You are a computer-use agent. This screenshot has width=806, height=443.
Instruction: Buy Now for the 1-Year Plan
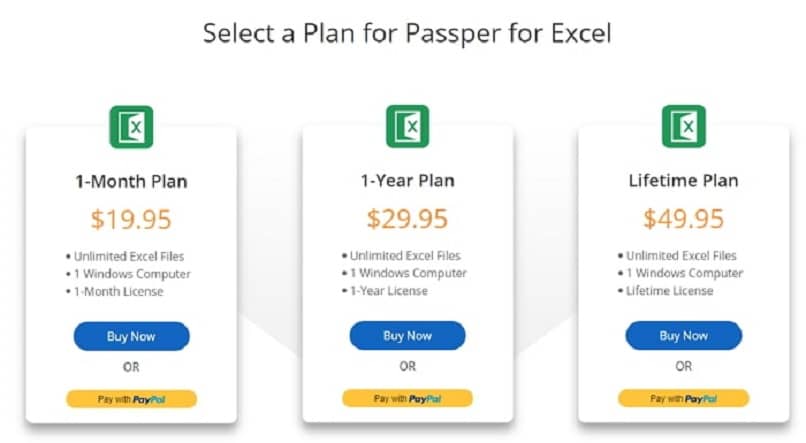click(x=407, y=336)
